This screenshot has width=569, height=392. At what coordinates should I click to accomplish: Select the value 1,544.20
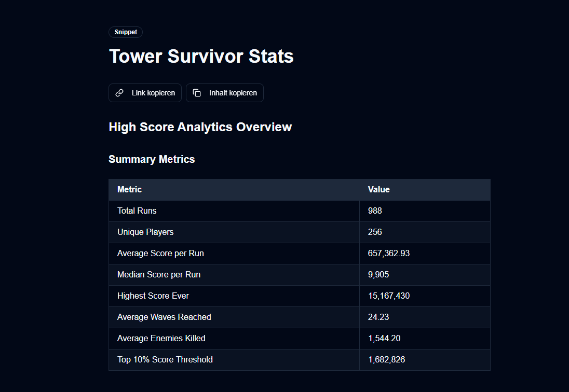click(x=384, y=339)
